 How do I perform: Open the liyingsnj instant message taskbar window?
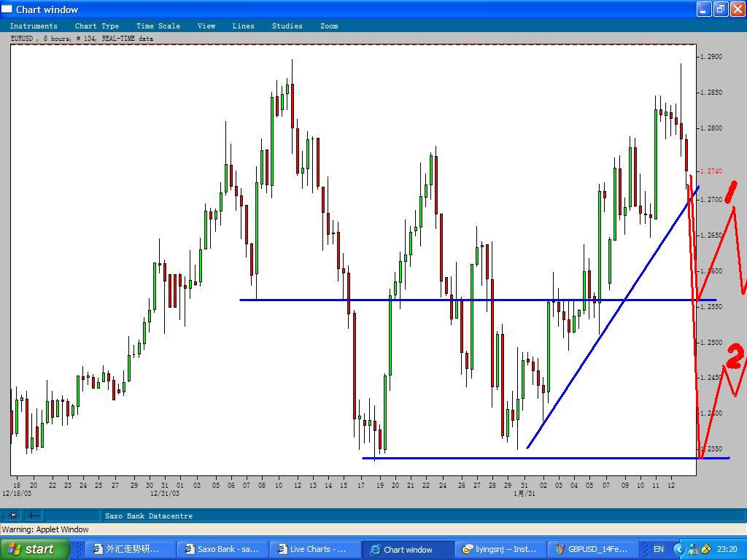499,549
